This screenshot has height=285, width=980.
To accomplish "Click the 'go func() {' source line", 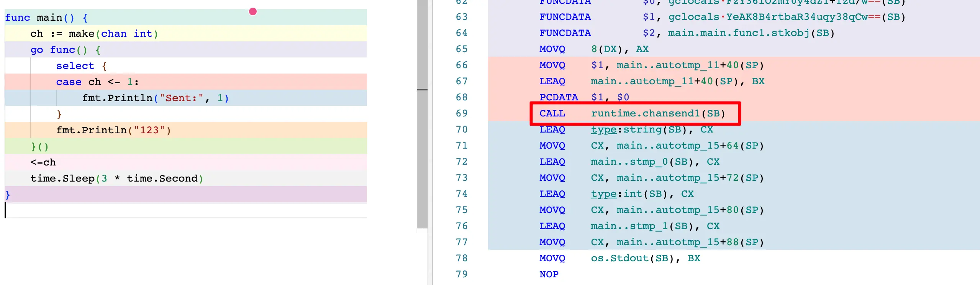I will pyautogui.click(x=65, y=50).
